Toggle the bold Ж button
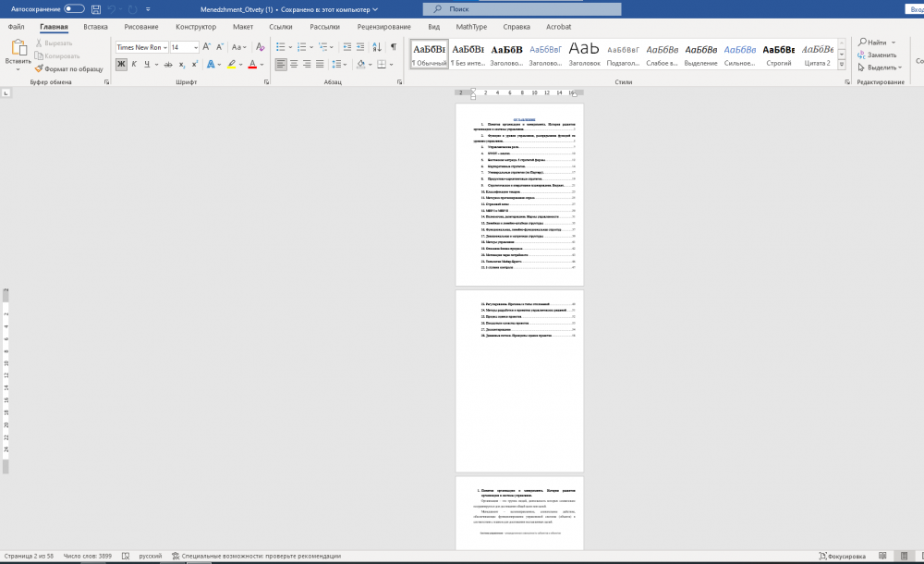Image resolution: width=924 pixels, height=564 pixels. [121, 65]
